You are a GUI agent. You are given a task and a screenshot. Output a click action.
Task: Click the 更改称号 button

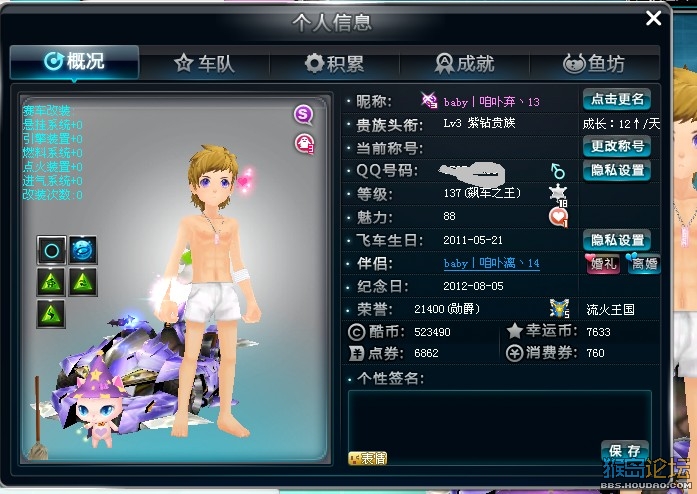click(x=617, y=146)
